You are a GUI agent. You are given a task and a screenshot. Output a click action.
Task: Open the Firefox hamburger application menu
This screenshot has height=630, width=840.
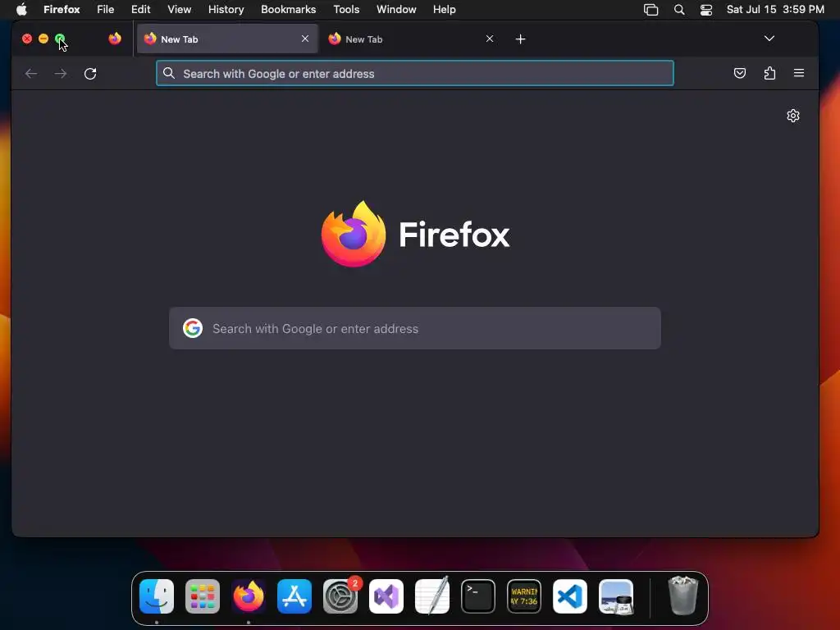click(799, 73)
